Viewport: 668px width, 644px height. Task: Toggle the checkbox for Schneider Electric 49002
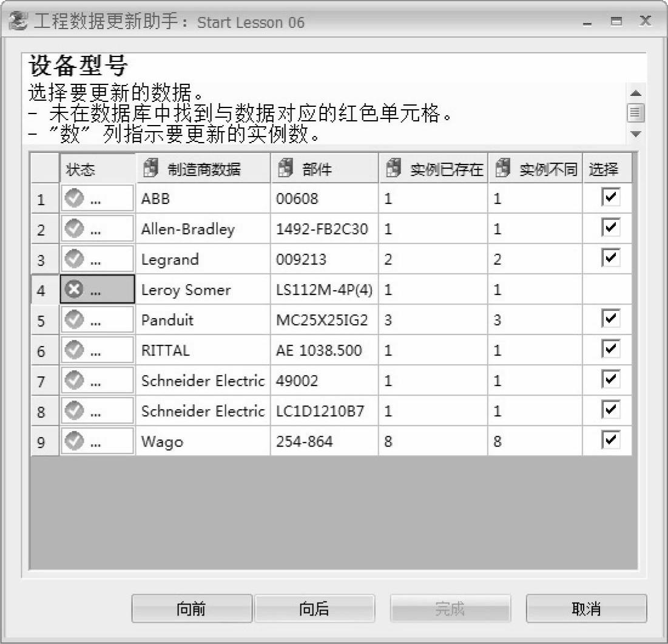pyautogui.click(x=610, y=379)
